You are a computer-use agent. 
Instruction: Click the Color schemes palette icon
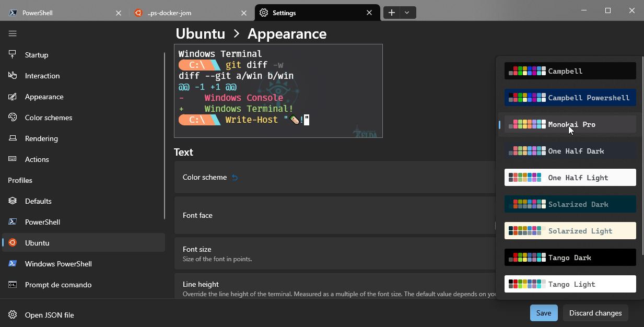click(x=13, y=118)
